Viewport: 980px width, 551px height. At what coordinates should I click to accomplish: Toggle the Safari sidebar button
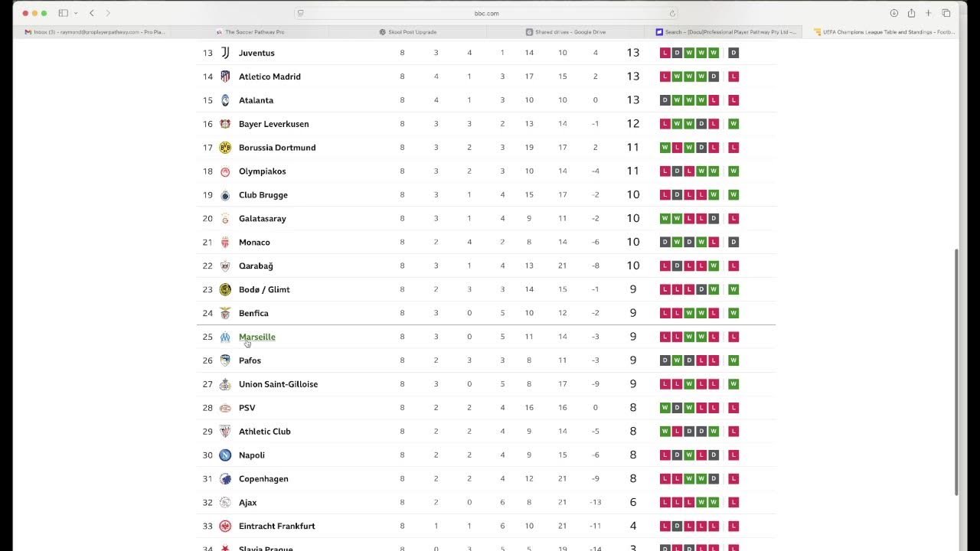coord(63,13)
